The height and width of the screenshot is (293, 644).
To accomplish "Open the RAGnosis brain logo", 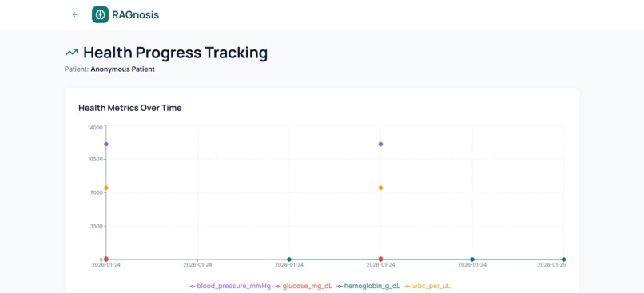I will (x=100, y=15).
